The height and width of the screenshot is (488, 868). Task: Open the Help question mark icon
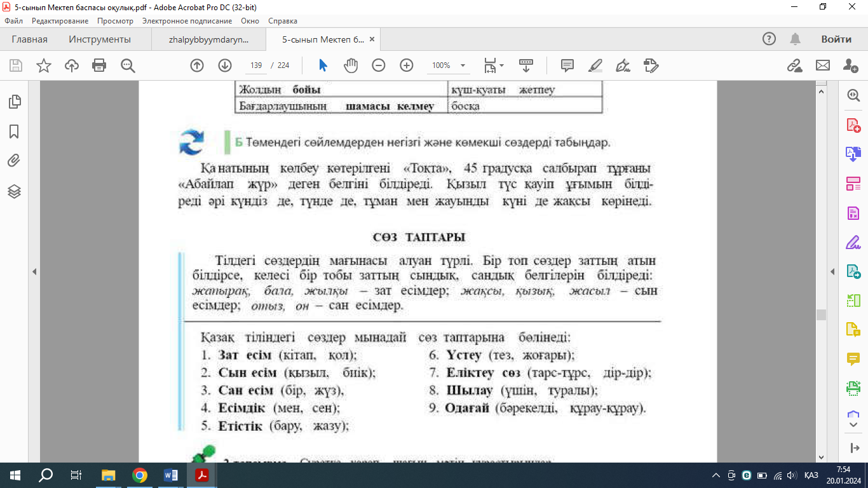coord(770,39)
